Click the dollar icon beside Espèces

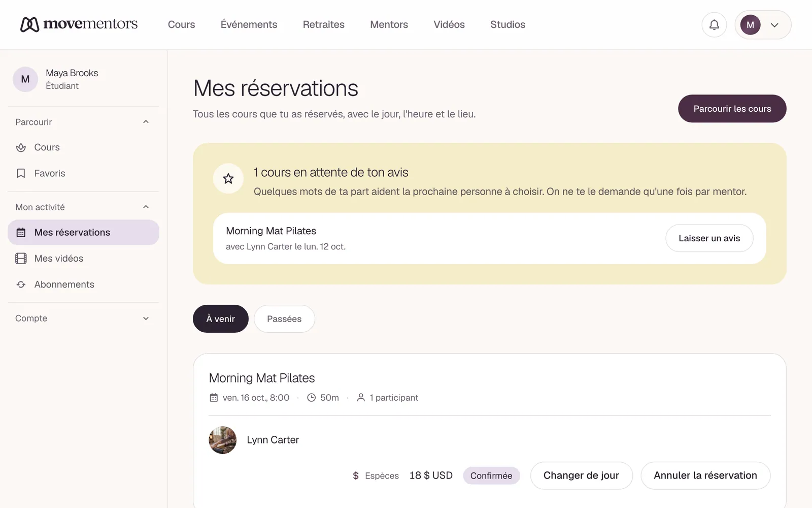(x=356, y=475)
